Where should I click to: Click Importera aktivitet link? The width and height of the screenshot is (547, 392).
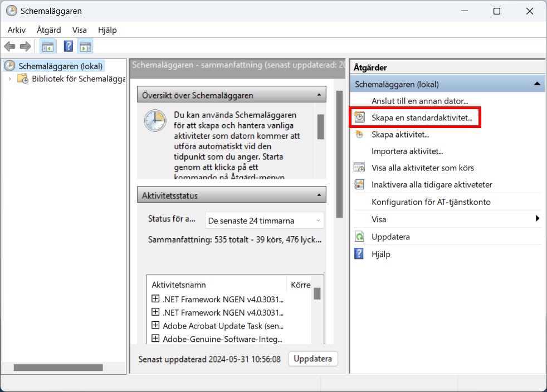click(407, 151)
